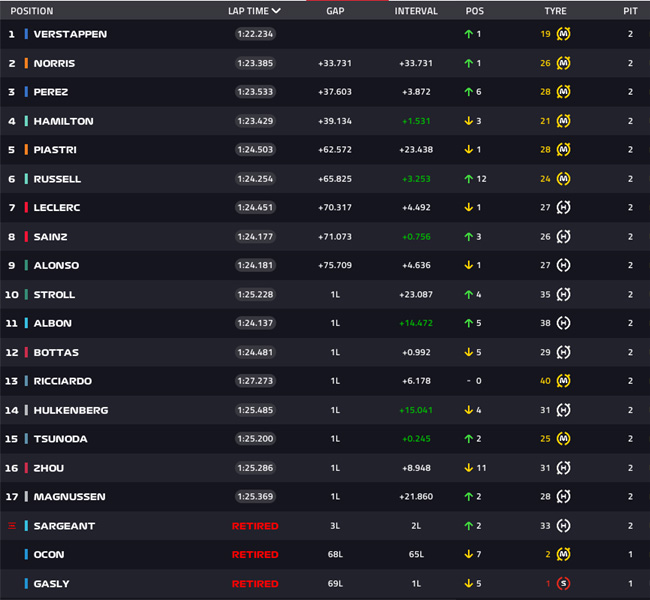The height and width of the screenshot is (600, 650).
Task: Click the gap value +62.572
Action: [335, 149]
